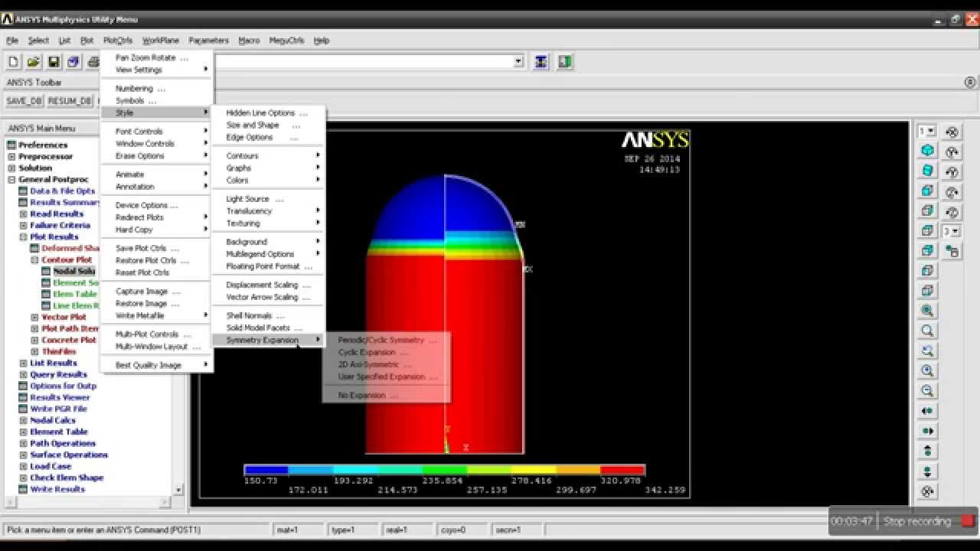Click top rotate icon beside window number dropdown
This screenshot has width=980, height=551.
(952, 132)
